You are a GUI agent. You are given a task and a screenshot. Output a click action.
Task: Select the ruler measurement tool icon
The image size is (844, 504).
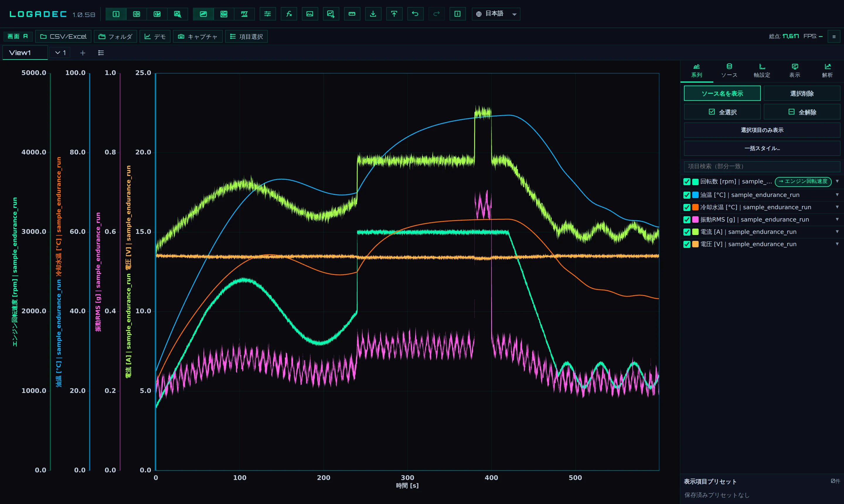(x=352, y=14)
